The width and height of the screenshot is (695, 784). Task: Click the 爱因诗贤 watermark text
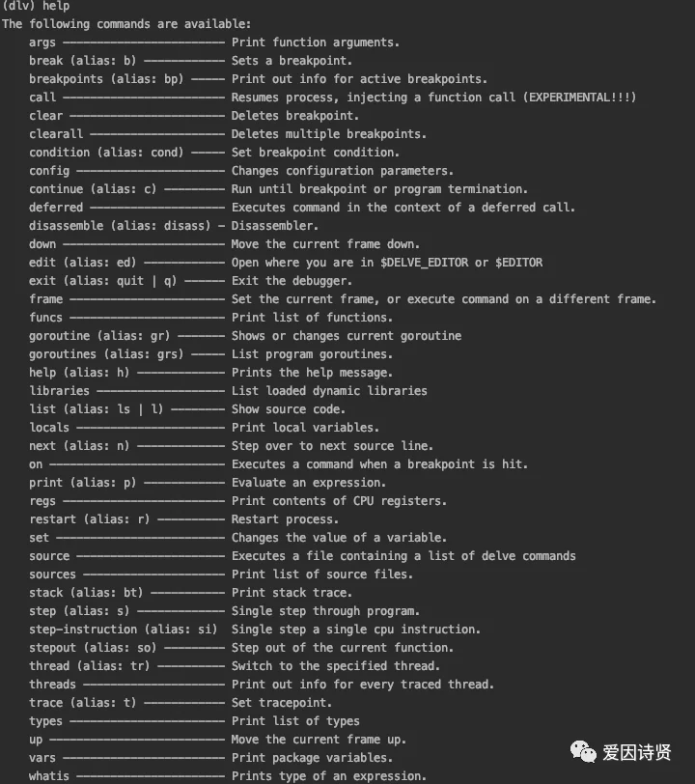636,752
